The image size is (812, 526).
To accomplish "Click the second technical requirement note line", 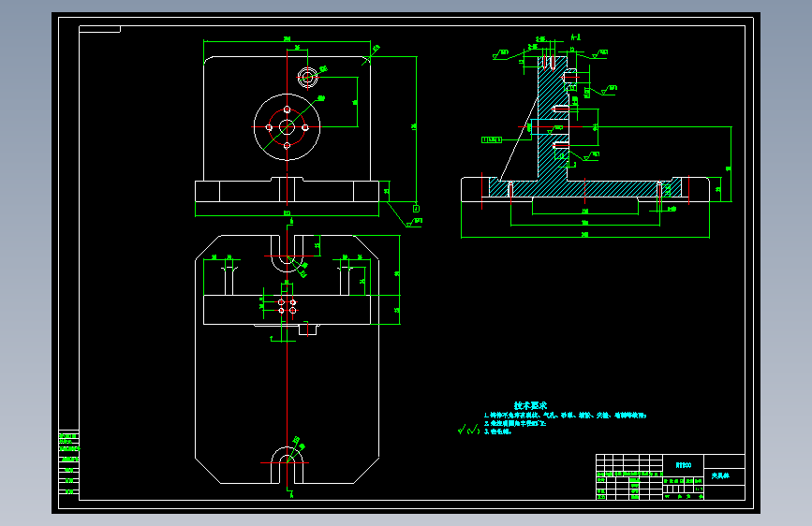I will [x=515, y=423].
